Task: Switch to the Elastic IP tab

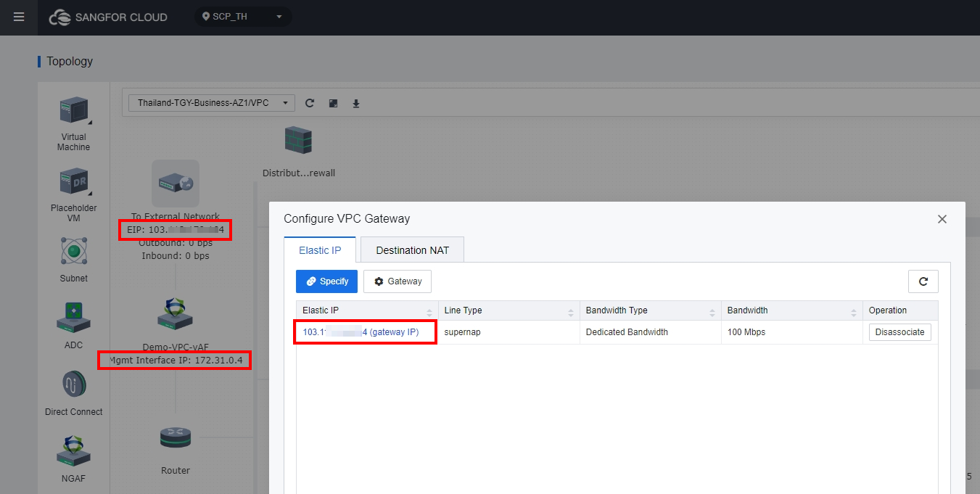Action: 320,250
